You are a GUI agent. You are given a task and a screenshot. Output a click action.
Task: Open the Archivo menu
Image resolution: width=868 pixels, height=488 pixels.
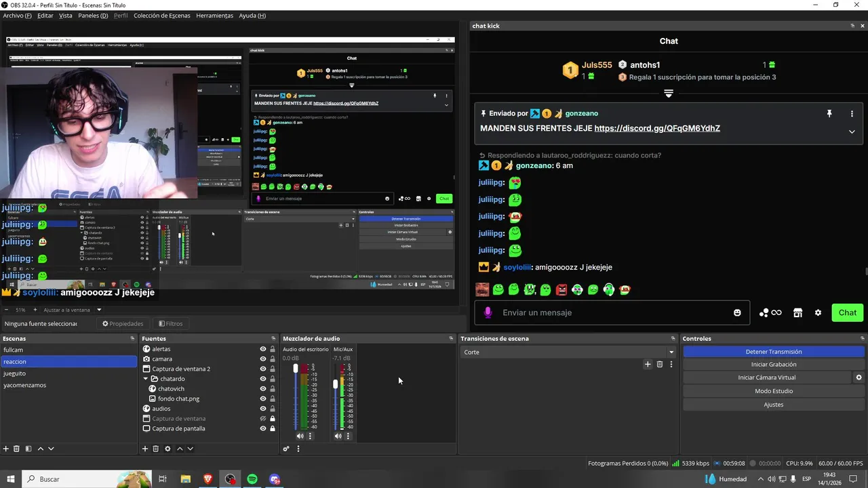coord(17,16)
